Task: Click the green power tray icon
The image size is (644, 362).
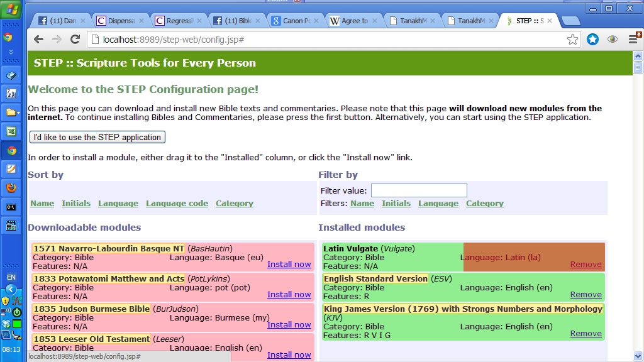Action: (x=17, y=312)
